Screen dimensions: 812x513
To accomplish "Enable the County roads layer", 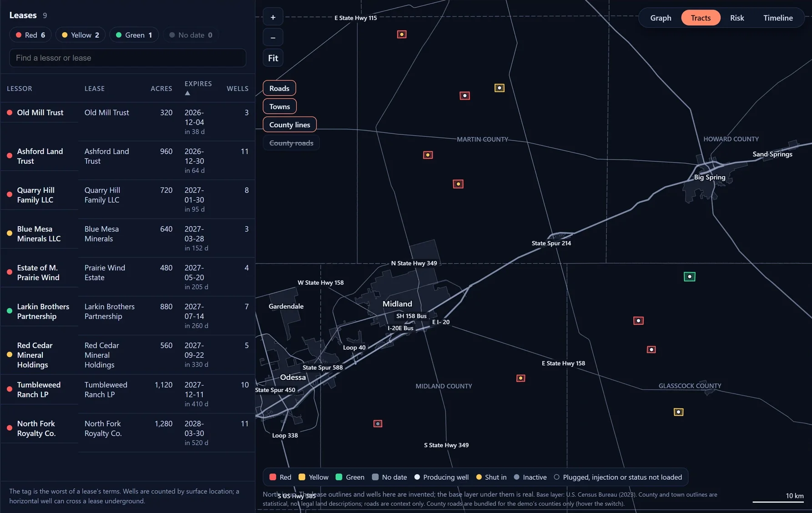I will click(x=291, y=143).
